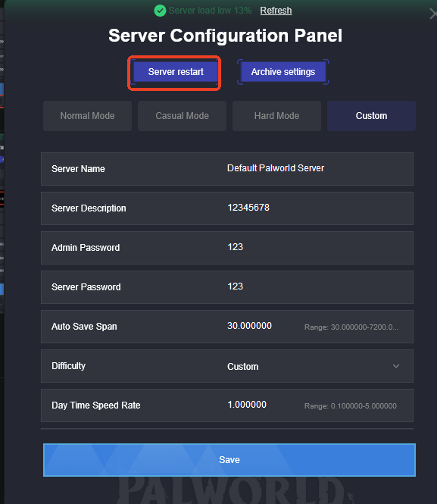Select Casual Mode preset
The width and height of the screenshot is (437, 504).
pos(182,116)
